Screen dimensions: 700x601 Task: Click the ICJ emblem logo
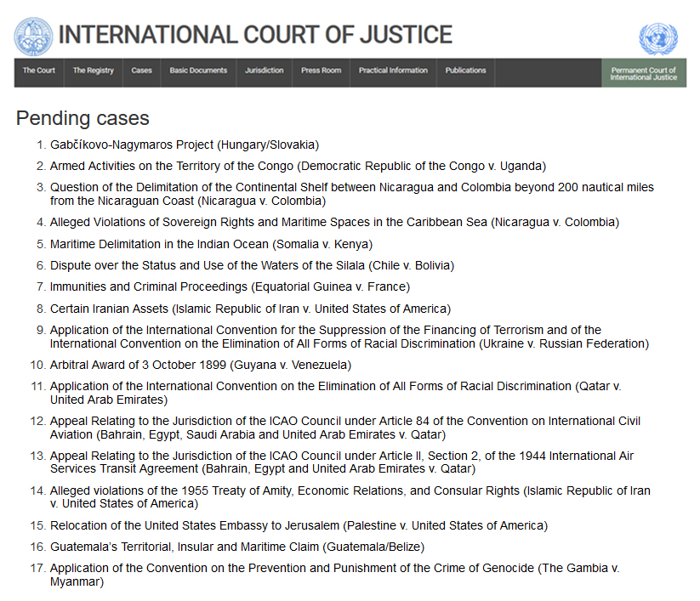[33, 35]
